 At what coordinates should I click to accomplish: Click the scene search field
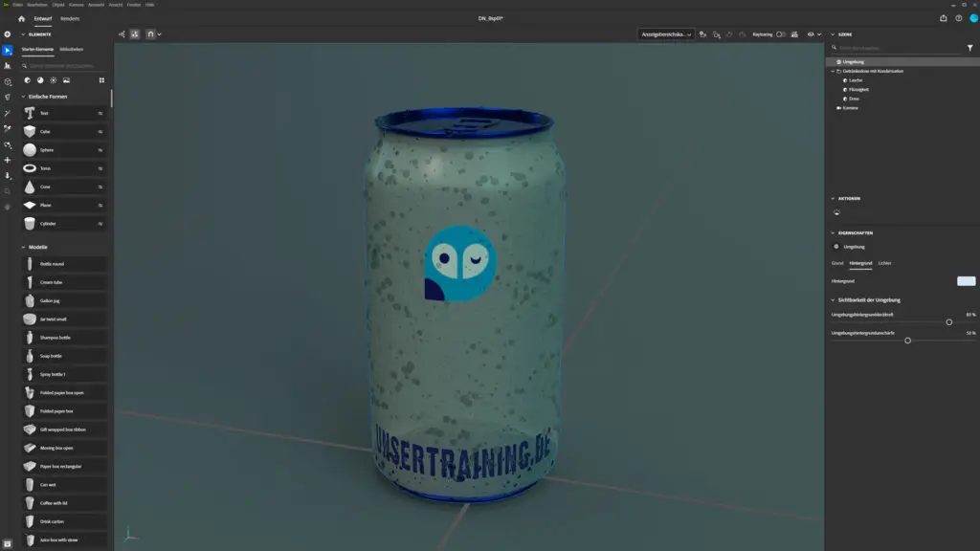click(x=897, y=48)
